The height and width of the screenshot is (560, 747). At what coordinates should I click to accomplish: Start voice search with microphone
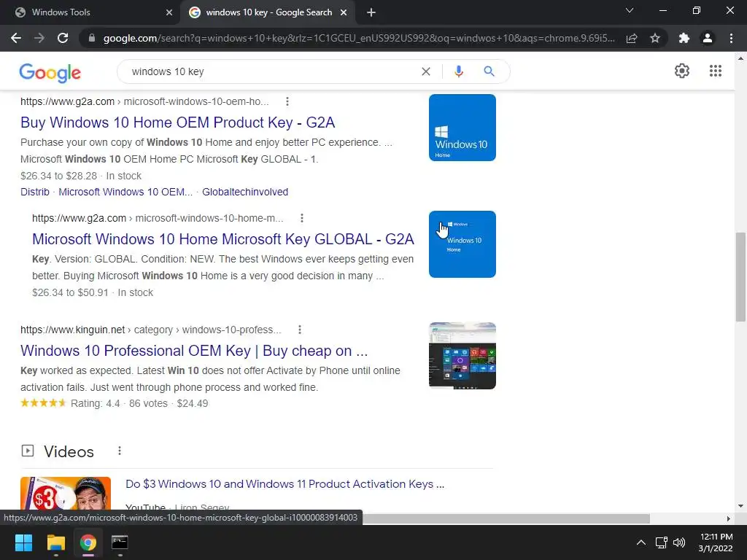coord(458,71)
